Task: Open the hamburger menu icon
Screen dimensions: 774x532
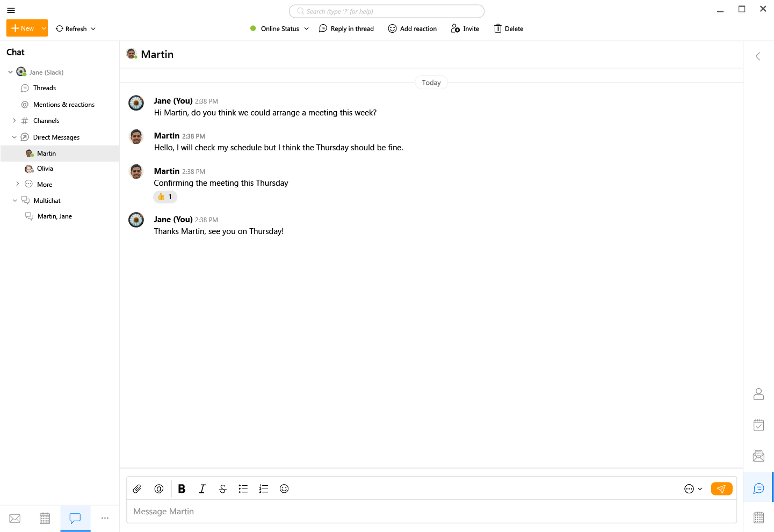Action: [x=11, y=10]
